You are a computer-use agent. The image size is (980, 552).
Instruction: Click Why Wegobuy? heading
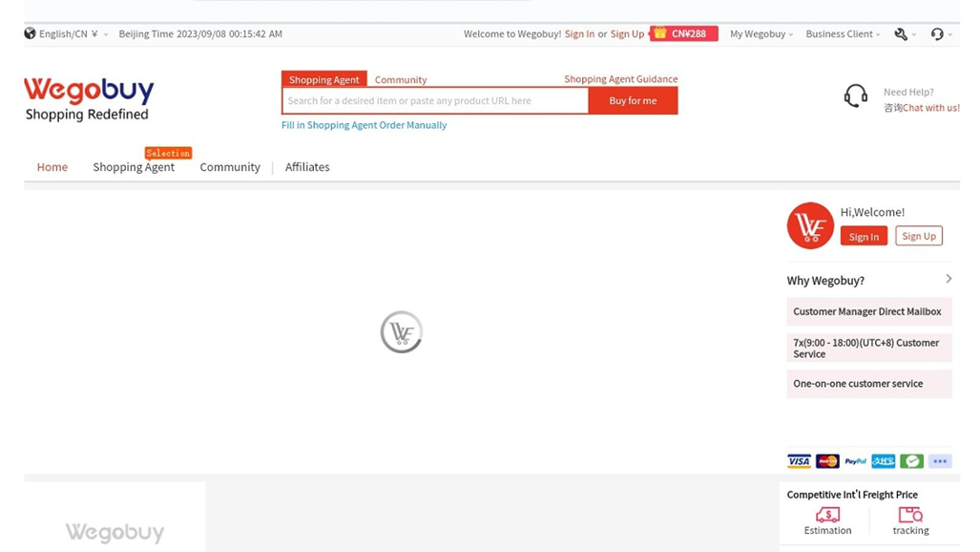(825, 281)
